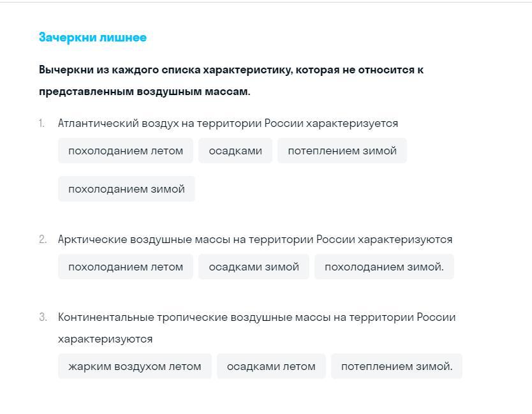Select "осадками" chip under Atlantic air question
This screenshot has height=414, width=532.
[x=235, y=151]
